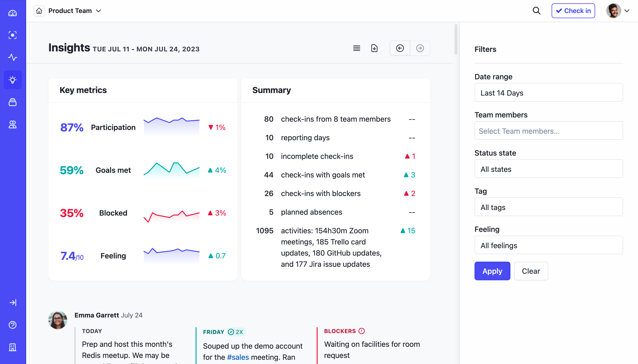Click the user profile avatar
Image resolution: width=638 pixels, height=364 pixels.
tap(614, 11)
